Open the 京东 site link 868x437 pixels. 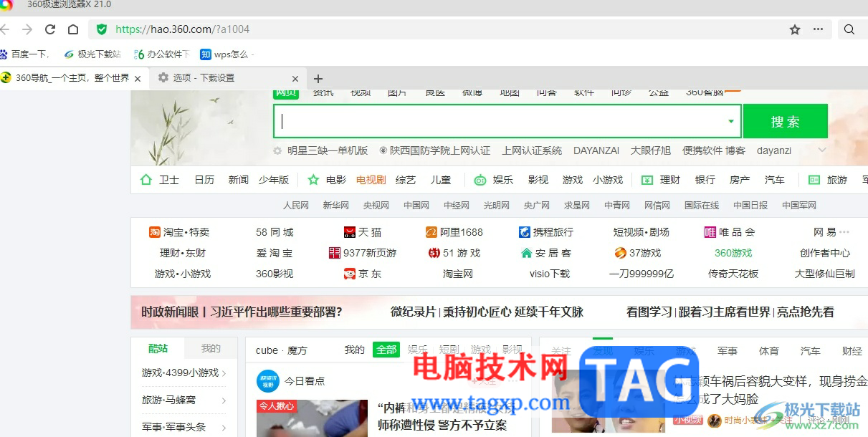point(363,274)
